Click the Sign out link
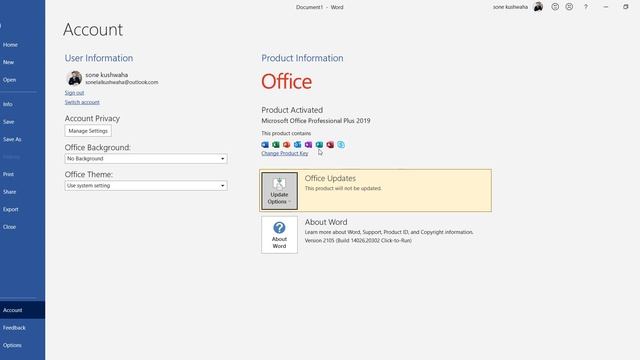 [74, 93]
